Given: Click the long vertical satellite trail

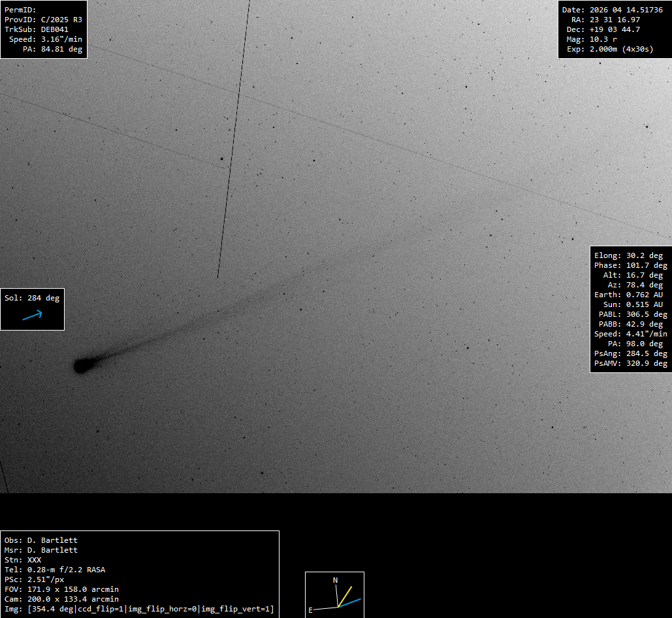Looking at the screenshot, I should click(x=234, y=137).
